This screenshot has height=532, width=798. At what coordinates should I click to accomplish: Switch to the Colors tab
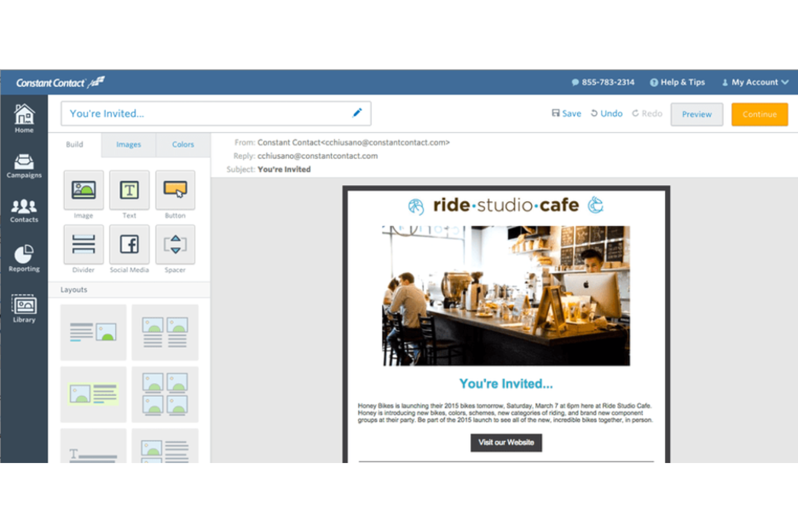point(183,144)
